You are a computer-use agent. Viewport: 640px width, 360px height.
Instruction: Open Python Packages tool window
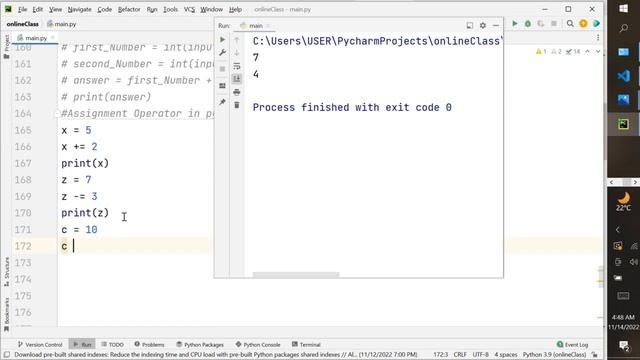(200, 344)
